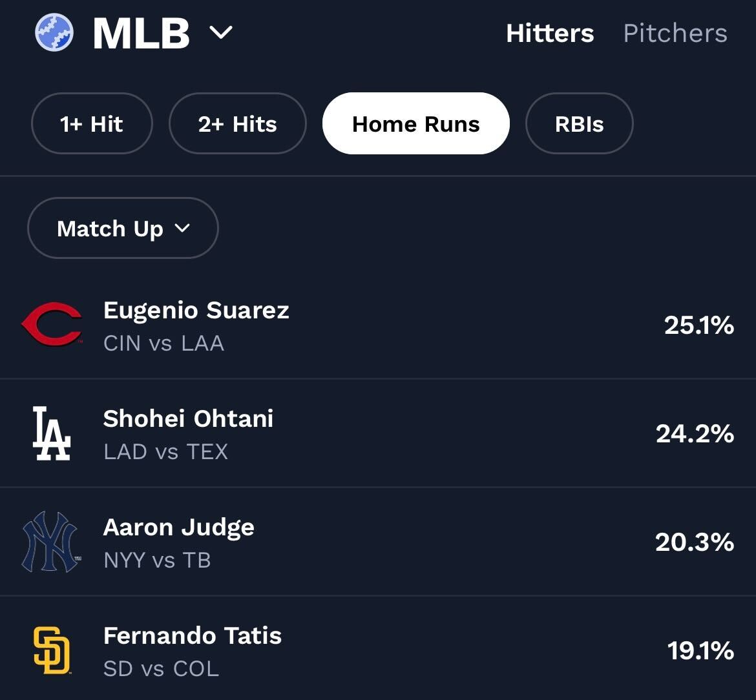
Task: Open the Match Up filter dropdown
Action: 123,228
